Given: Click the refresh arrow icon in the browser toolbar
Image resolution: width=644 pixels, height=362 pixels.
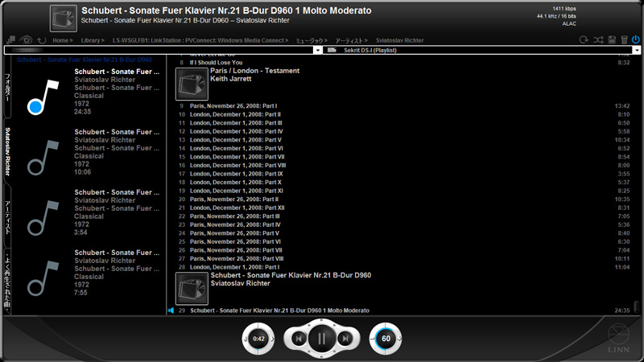Looking at the screenshot, I should click(x=41, y=39).
